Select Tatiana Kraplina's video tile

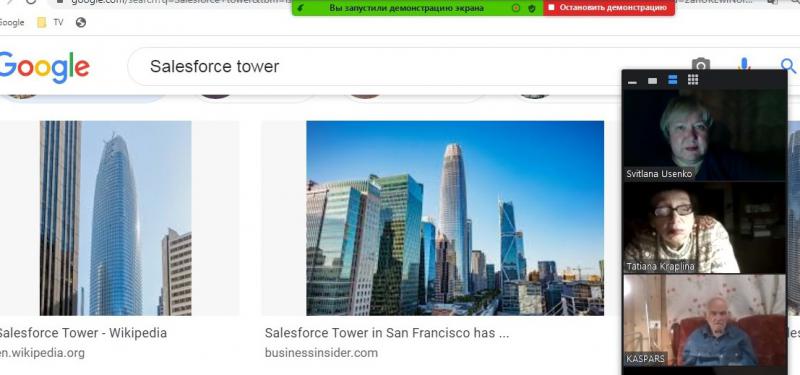(x=705, y=228)
